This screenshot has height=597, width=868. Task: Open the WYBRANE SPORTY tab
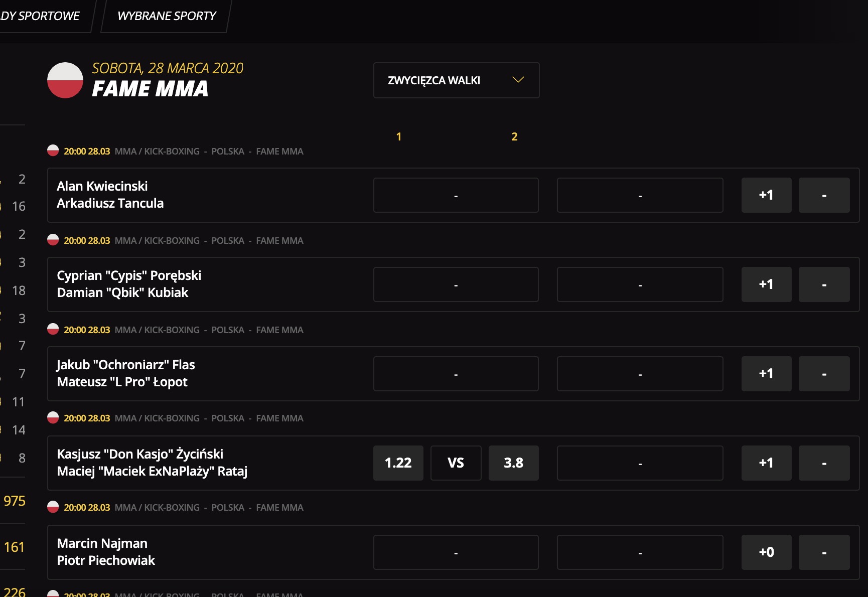point(167,16)
